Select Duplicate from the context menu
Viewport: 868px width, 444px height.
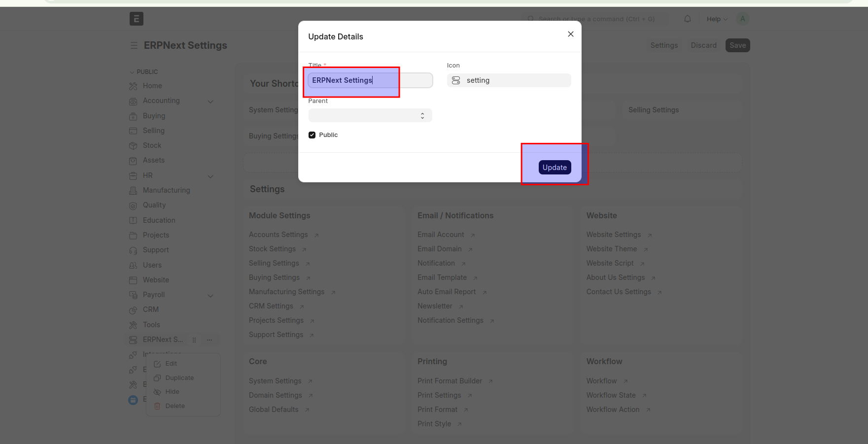coord(179,378)
